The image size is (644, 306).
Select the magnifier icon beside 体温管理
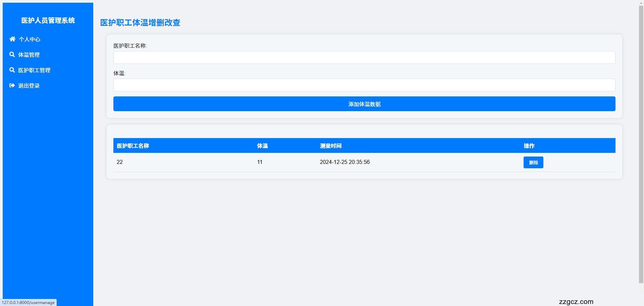tap(12, 54)
